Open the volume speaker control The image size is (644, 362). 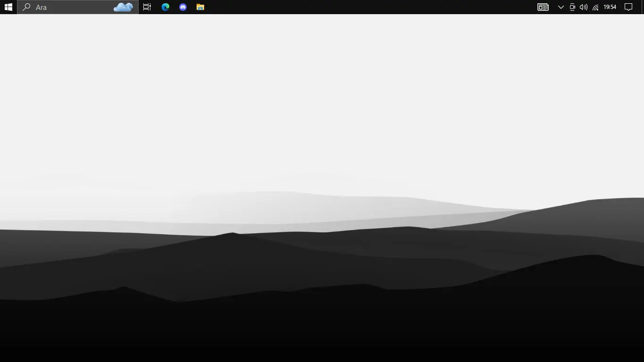point(584,7)
